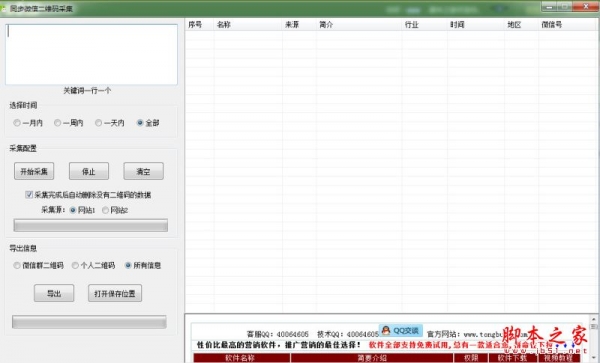Click the app icon in title bar

coord(3,8)
